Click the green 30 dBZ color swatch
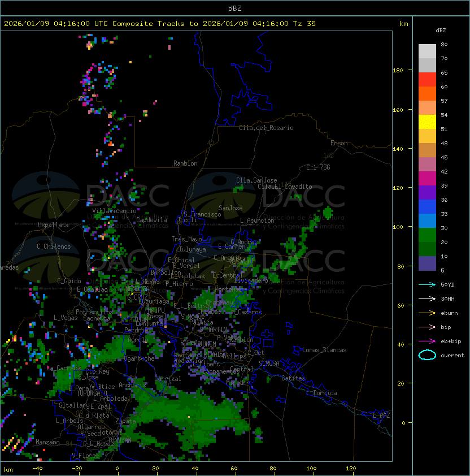Screen dimensions: 470x476 (x=427, y=235)
